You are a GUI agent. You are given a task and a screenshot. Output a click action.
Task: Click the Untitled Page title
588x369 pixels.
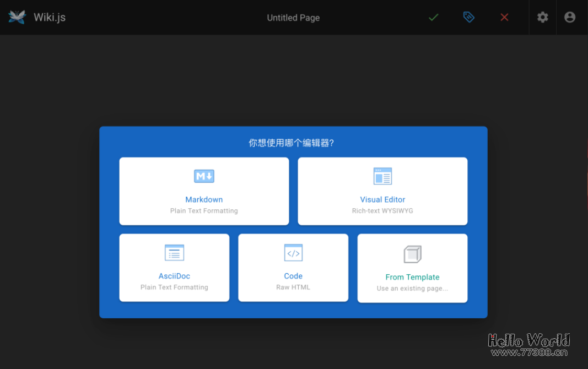[x=293, y=17]
